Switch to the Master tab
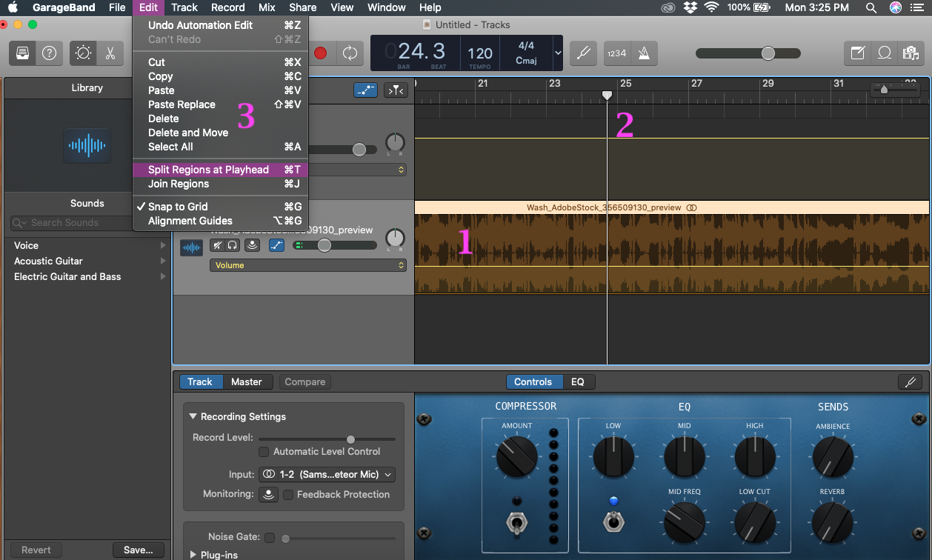 pyautogui.click(x=247, y=382)
